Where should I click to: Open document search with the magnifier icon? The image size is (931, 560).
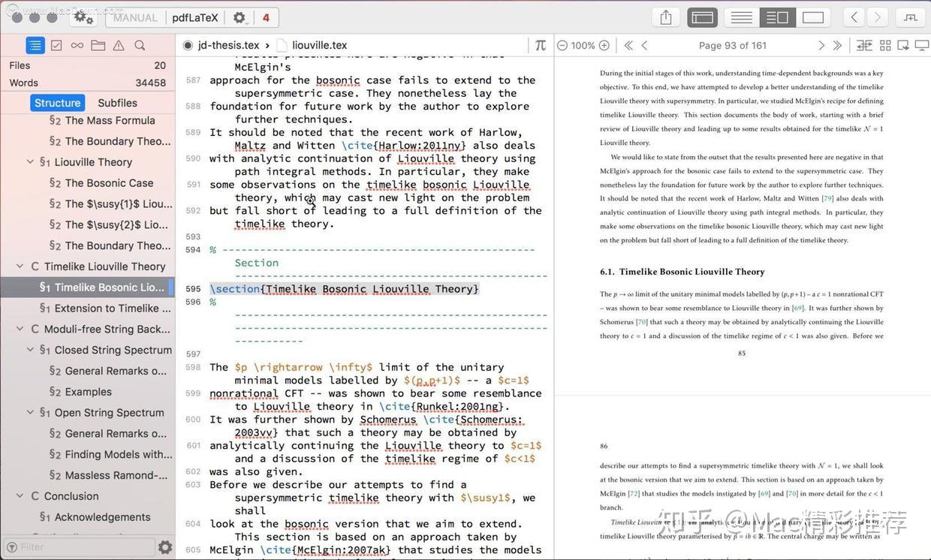tap(139, 45)
